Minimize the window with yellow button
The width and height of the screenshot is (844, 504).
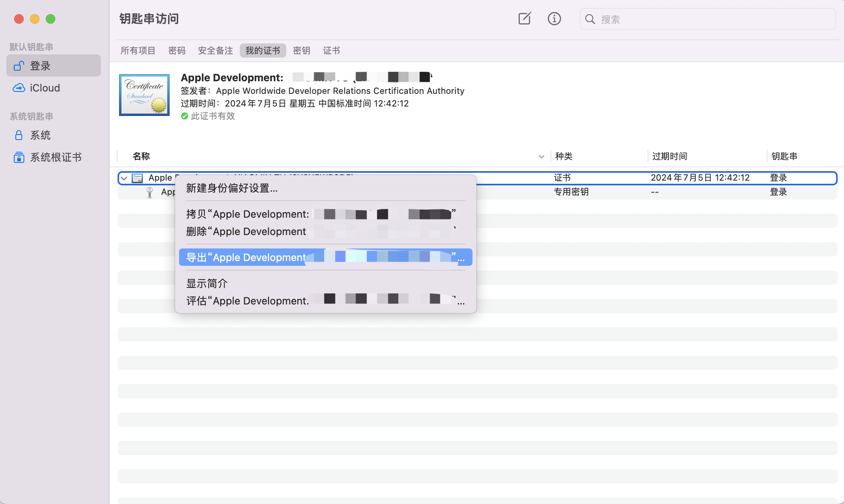pos(35,19)
